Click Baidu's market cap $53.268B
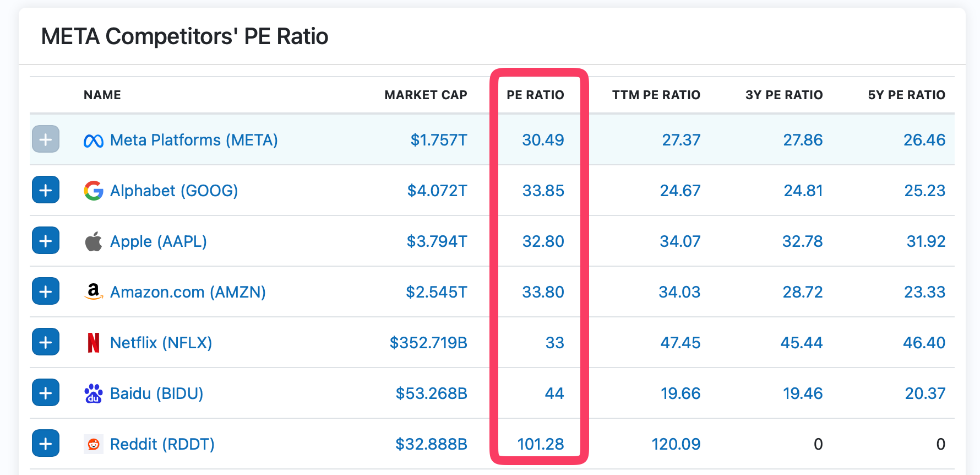The image size is (980, 475). coord(432,393)
